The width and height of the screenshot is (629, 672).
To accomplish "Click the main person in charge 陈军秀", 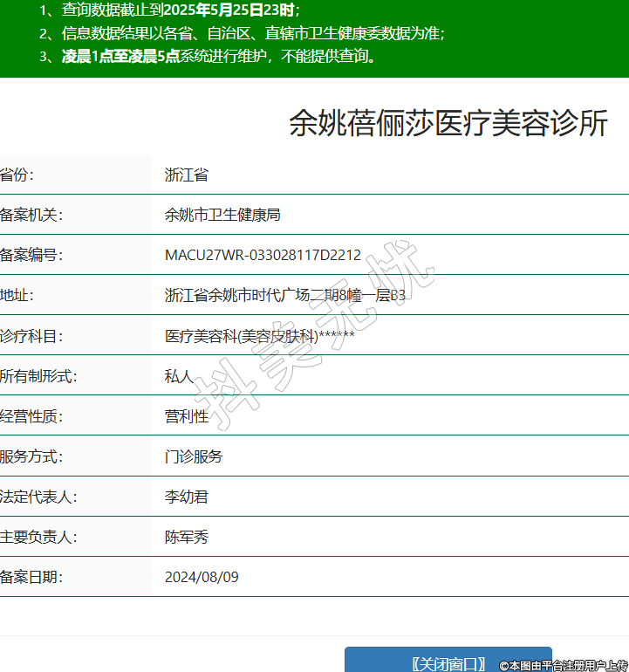I will pos(187,537).
